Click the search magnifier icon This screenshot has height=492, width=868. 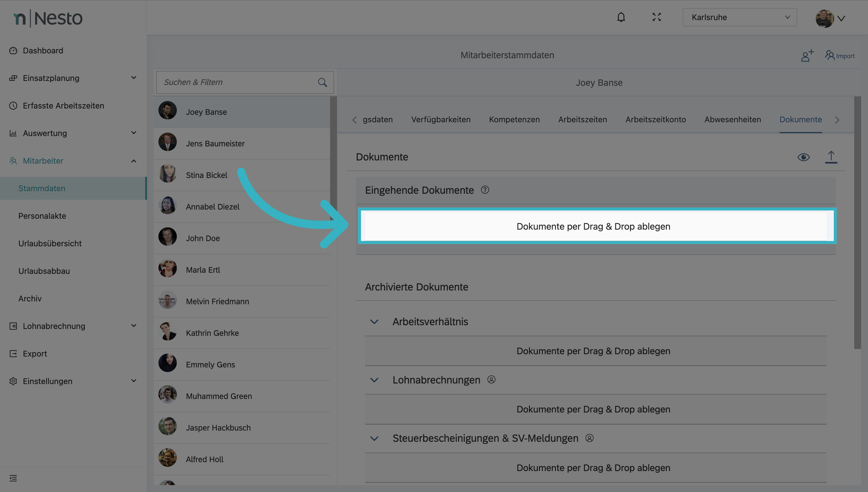click(322, 82)
